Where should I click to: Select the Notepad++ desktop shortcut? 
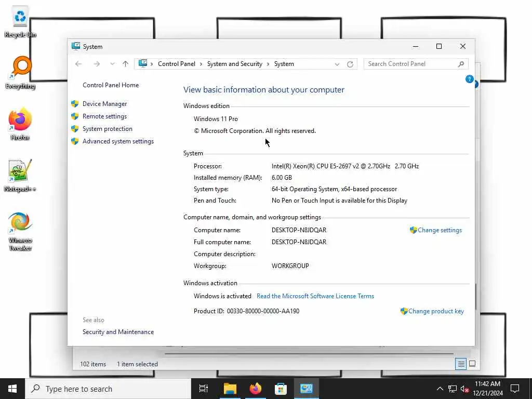tap(20, 176)
